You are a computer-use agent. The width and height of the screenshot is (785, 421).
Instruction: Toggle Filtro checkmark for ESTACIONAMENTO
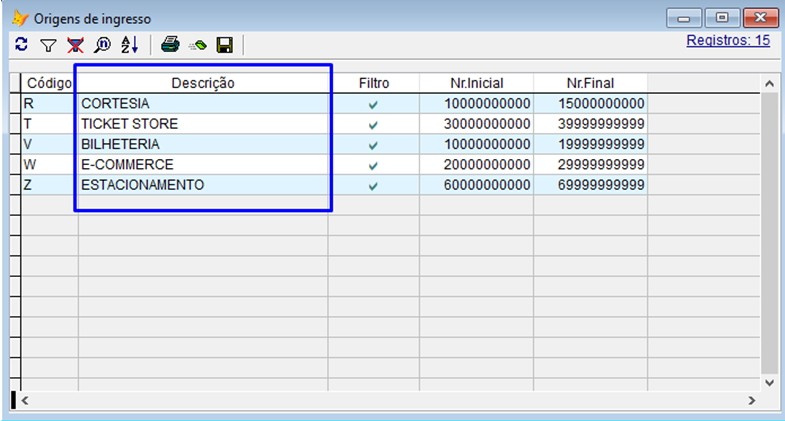point(373,186)
